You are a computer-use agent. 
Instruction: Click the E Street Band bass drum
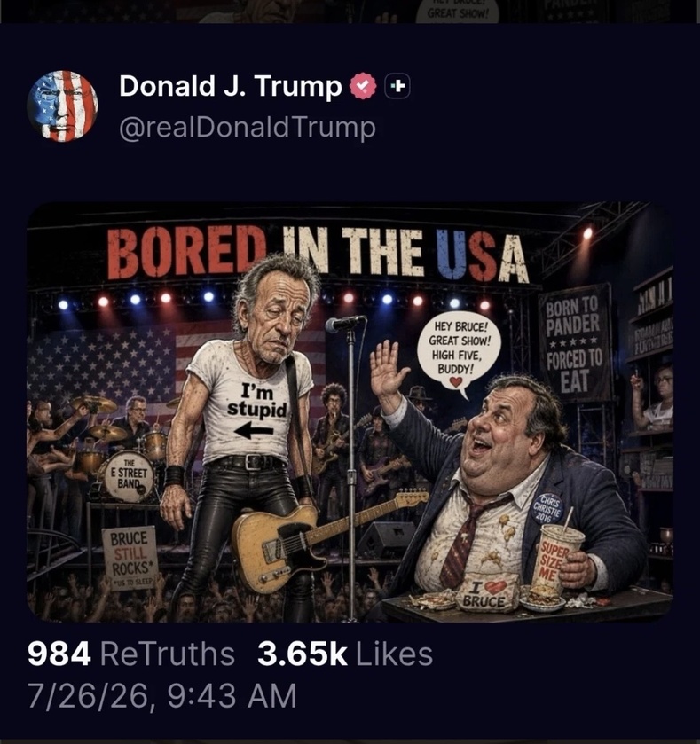[126, 476]
